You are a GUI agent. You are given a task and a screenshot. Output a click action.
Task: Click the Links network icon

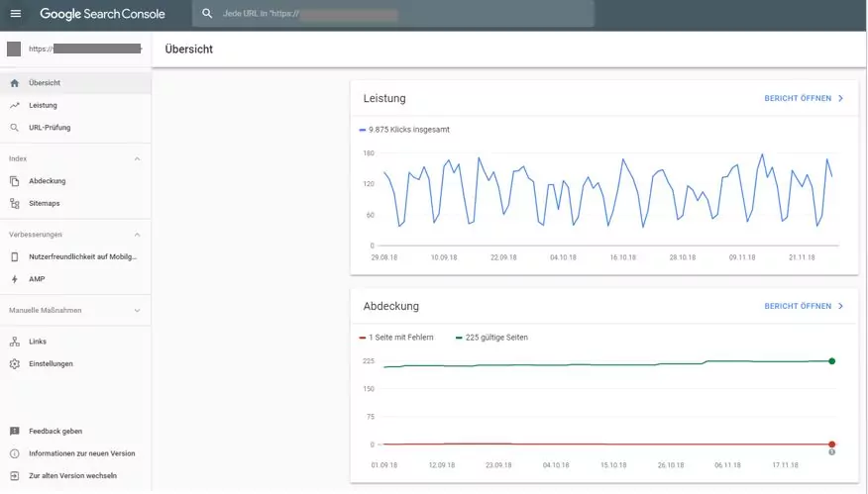coord(15,342)
